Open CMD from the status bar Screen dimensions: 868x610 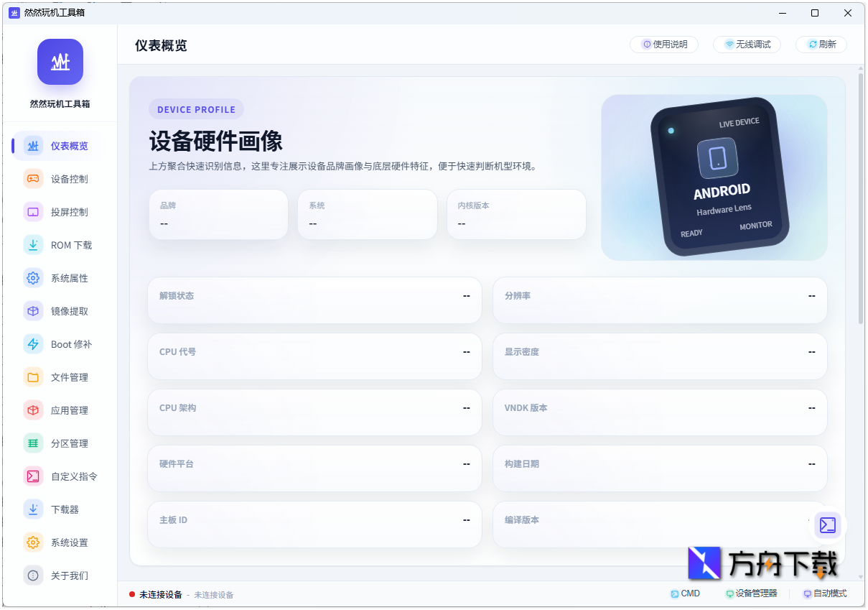tap(685, 593)
